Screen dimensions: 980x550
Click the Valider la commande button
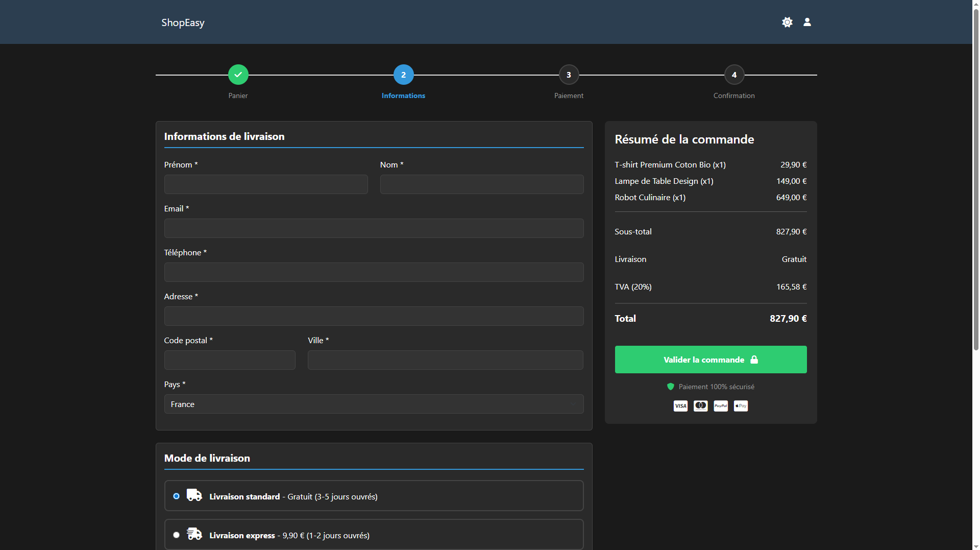click(710, 360)
